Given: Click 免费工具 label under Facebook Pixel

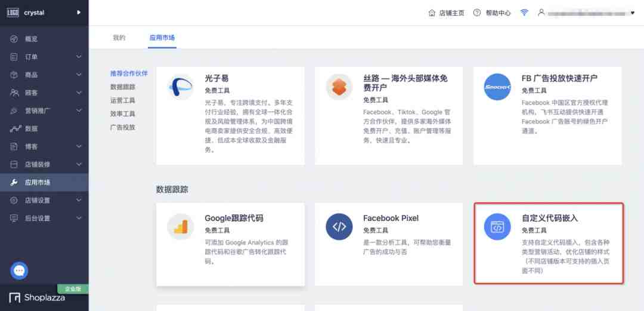Looking at the screenshot, I should tap(376, 230).
